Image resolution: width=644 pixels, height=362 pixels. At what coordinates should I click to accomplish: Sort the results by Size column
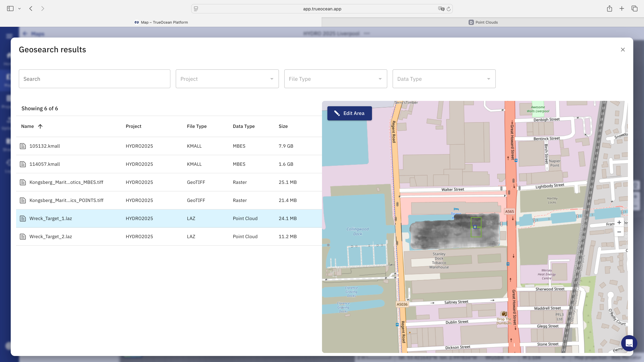[283, 126]
